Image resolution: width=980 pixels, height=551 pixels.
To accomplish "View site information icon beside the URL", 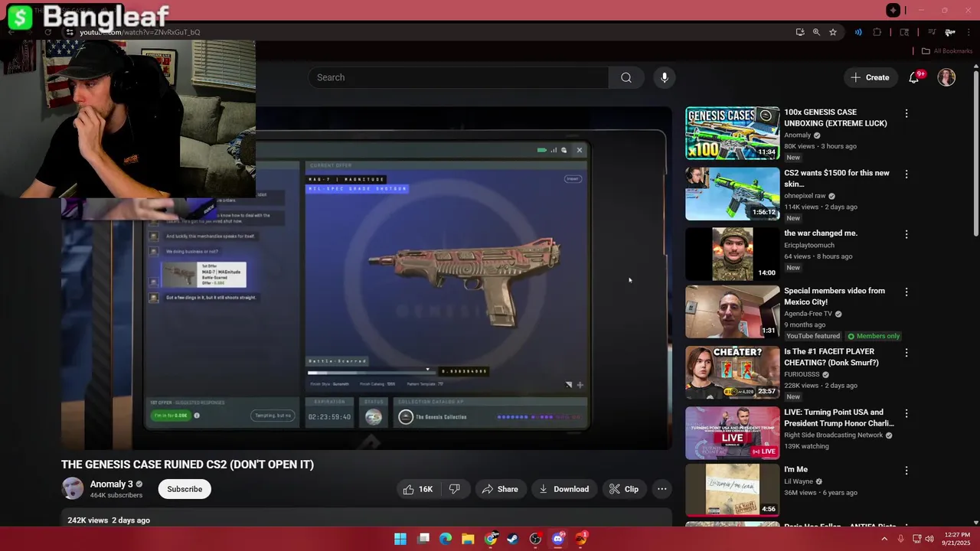I will pos(70,32).
